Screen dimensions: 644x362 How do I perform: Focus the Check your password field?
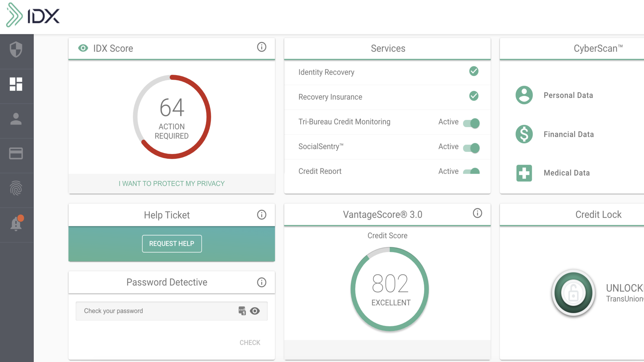click(x=172, y=311)
